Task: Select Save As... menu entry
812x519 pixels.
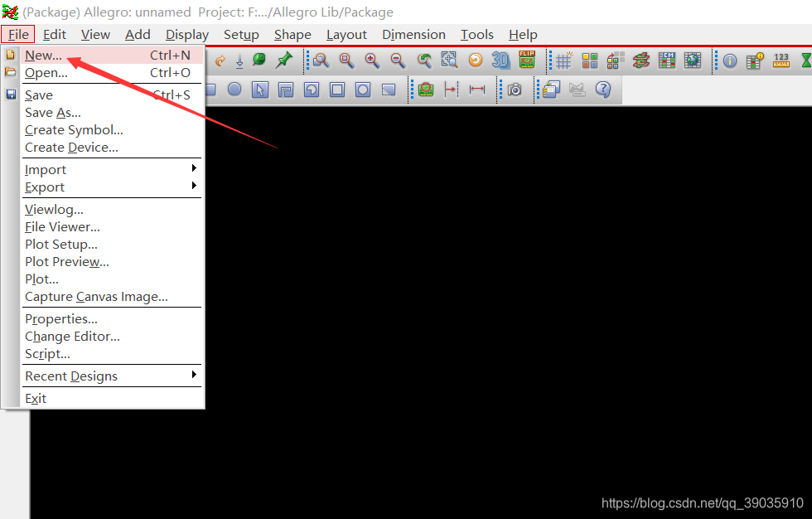Action: click(x=113, y=113)
